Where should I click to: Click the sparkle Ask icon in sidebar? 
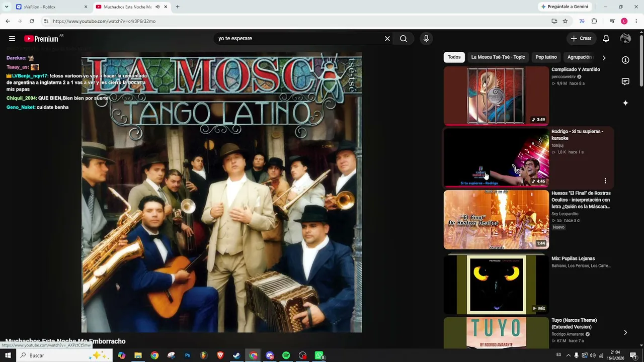tap(625, 103)
